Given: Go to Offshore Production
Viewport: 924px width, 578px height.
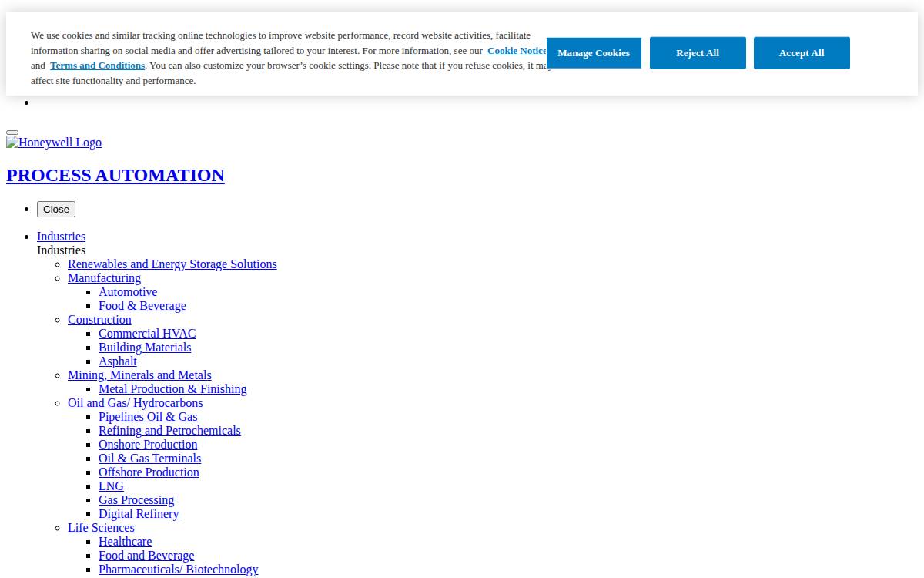Looking at the screenshot, I should 149,472.
